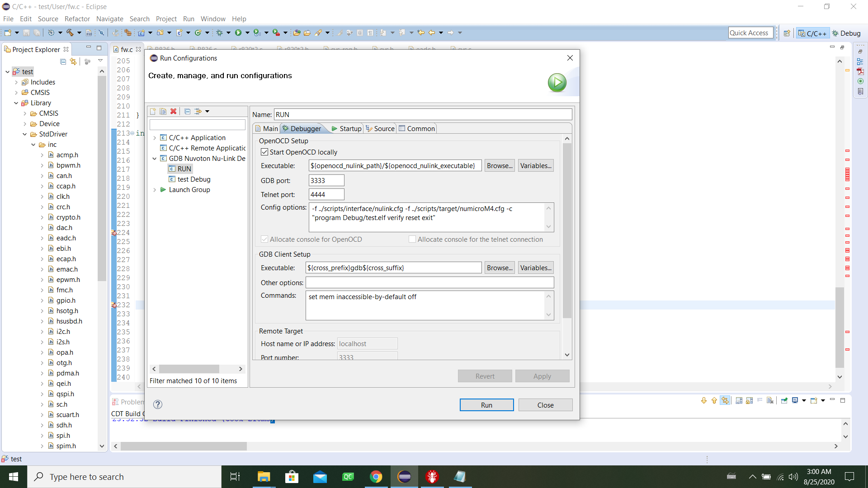Open the Refactor menu
Viewport: 868px width, 488px height.
pos(77,19)
